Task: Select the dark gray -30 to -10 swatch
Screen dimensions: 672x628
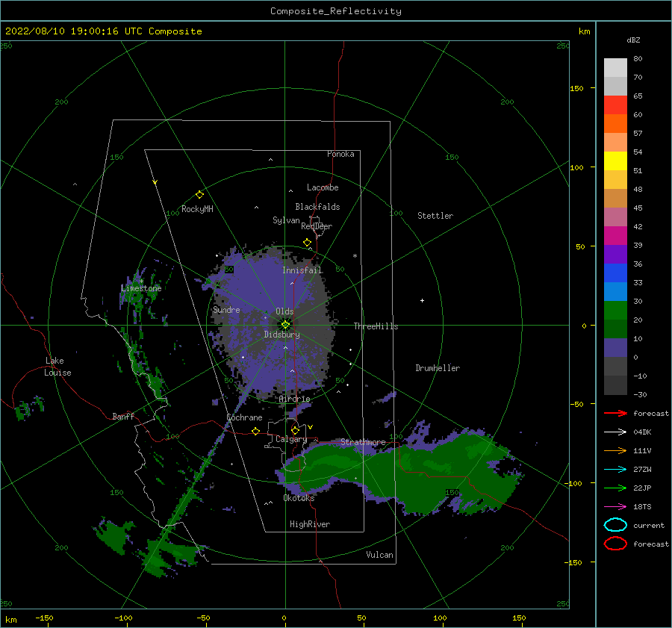Action: pyautogui.click(x=615, y=385)
